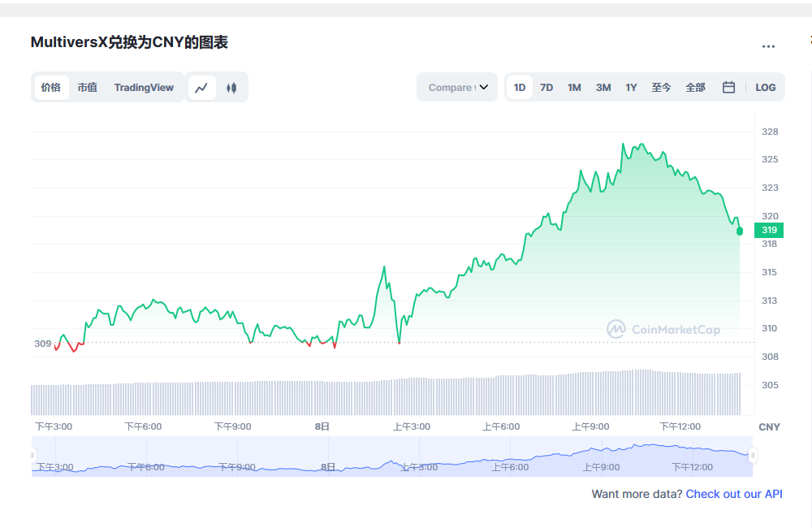Toggle the LOG scale option
Screen dimensions: 812x528
[765, 88]
